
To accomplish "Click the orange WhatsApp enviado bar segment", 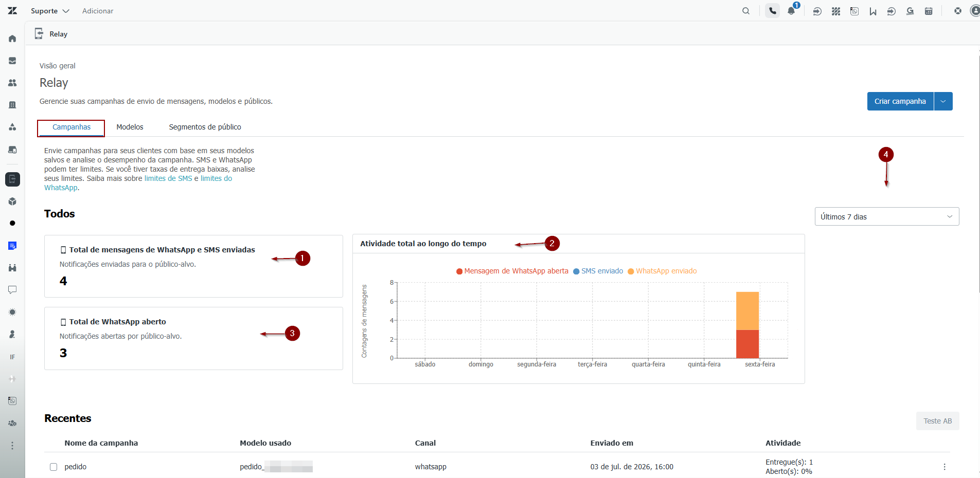I will [x=747, y=311].
